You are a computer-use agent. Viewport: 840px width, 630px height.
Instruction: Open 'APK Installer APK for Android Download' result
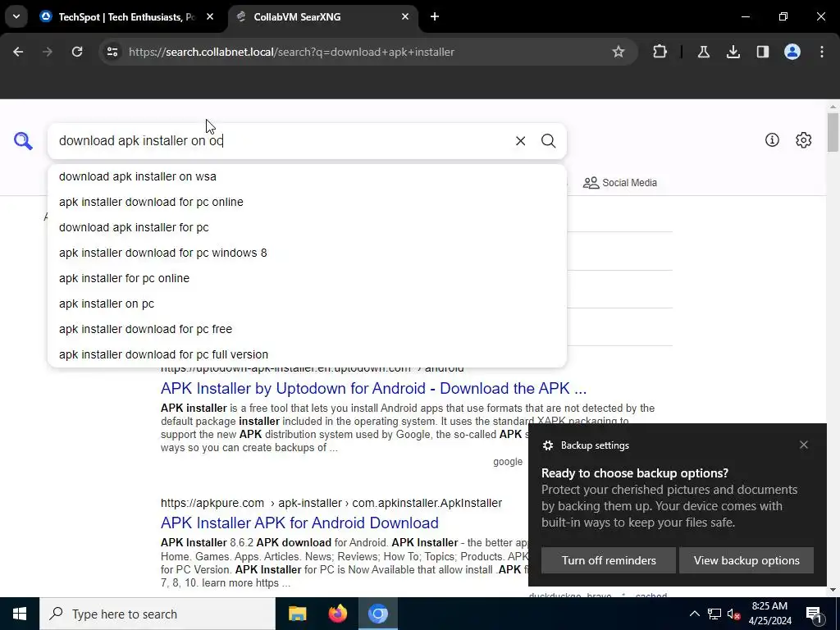(299, 523)
